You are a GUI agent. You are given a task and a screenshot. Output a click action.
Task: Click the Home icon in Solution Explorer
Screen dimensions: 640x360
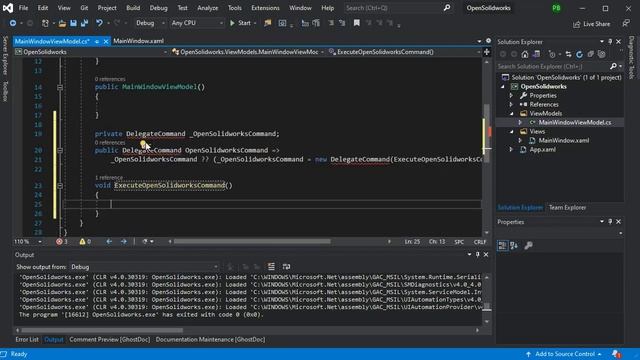525,54
